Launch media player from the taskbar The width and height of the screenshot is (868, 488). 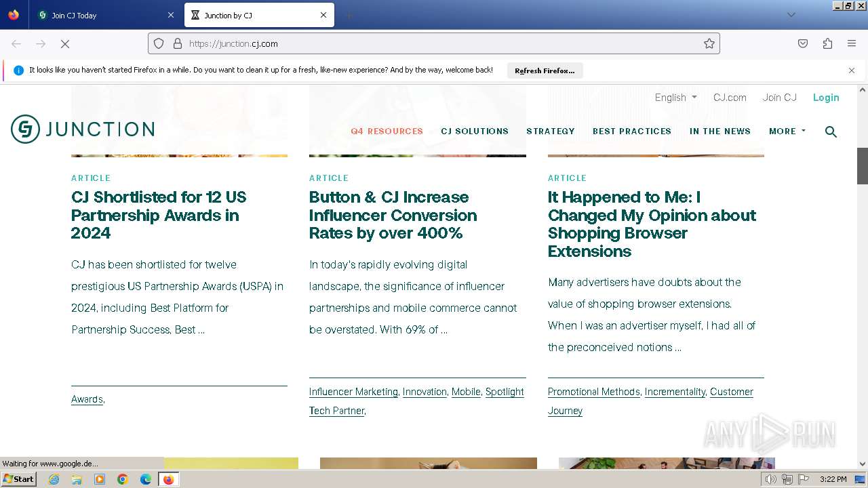[x=100, y=479]
